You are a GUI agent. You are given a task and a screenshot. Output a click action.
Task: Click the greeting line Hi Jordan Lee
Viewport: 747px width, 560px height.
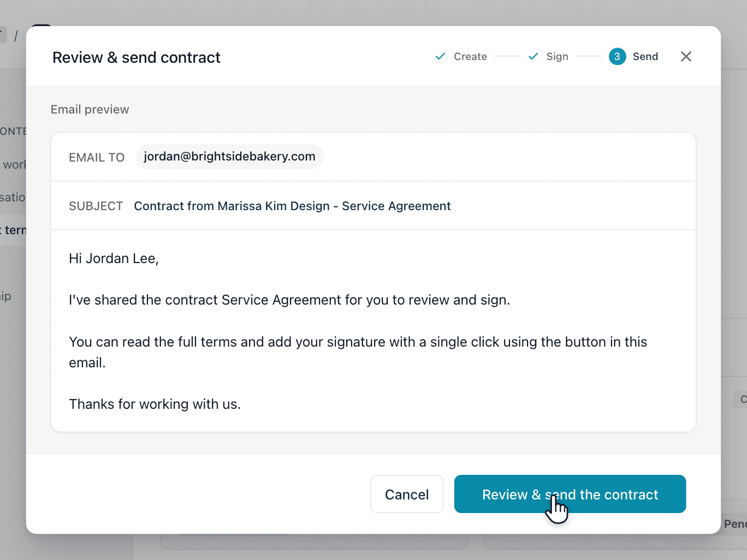(114, 258)
